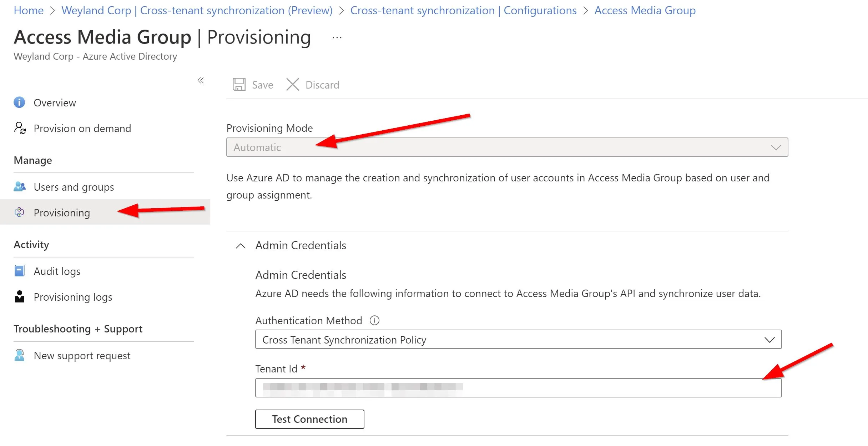Screen dimensions: 868x446
Task: Open the Authentication Method dropdown
Action: [x=518, y=339]
